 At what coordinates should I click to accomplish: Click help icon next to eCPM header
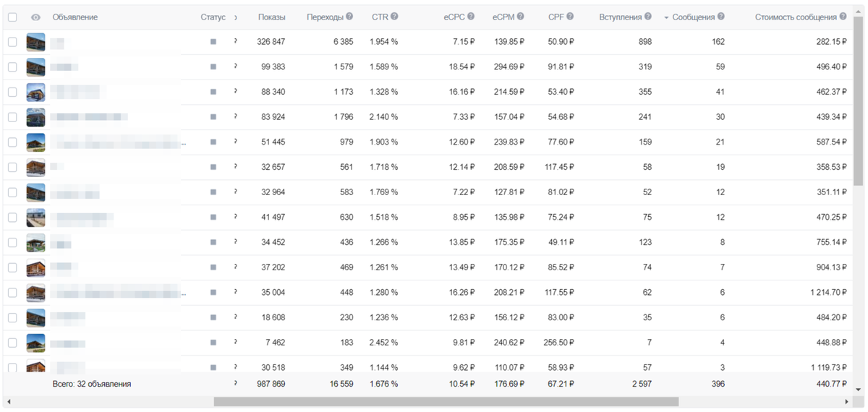(521, 17)
